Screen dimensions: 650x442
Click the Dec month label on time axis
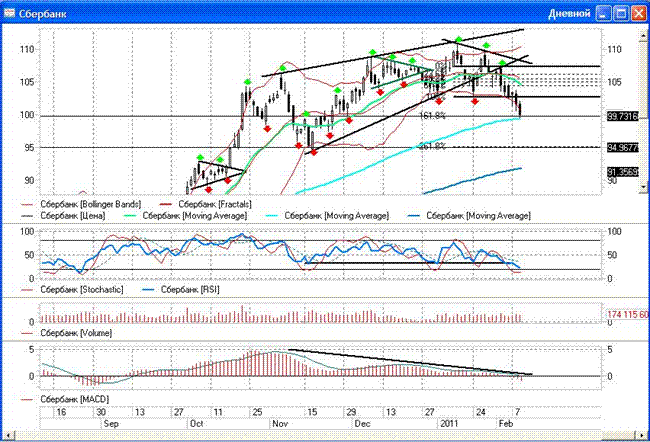click(x=362, y=424)
